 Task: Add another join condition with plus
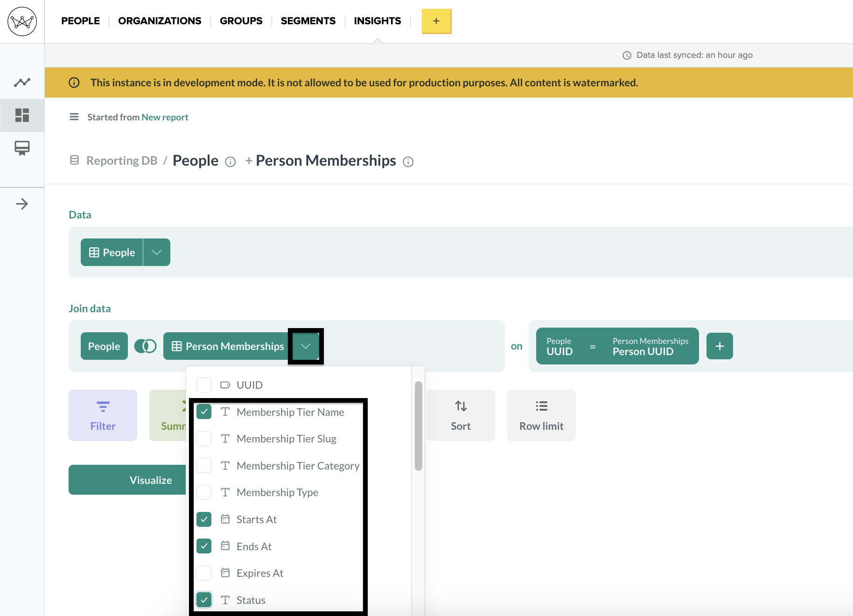click(x=720, y=346)
